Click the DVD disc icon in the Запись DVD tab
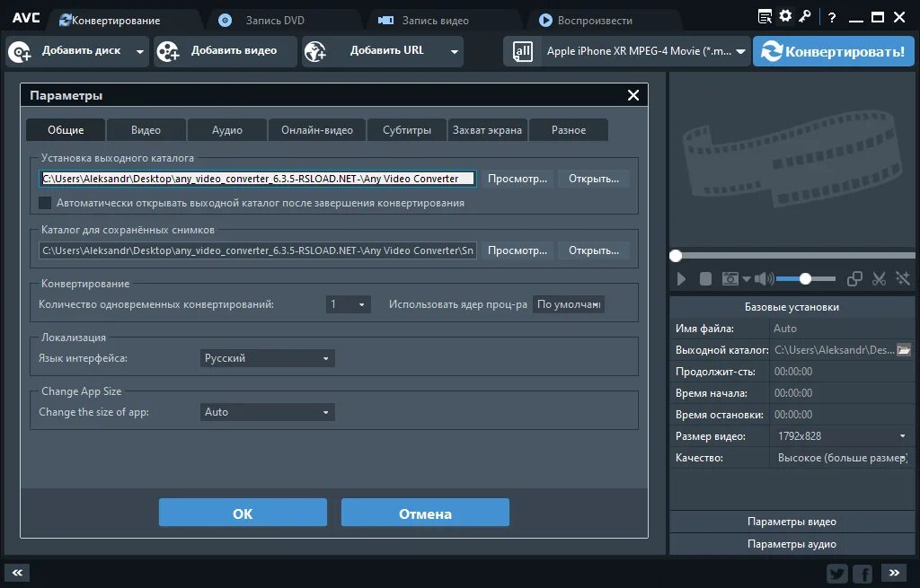Screen dimensions: 920x588 (225, 21)
